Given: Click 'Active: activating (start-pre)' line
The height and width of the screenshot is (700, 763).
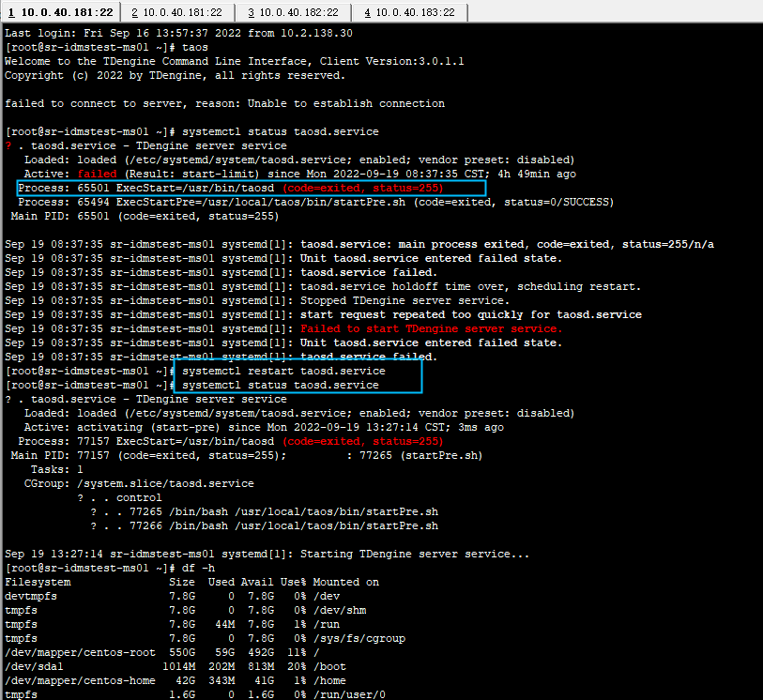Looking at the screenshot, I should tap(264, 427).
